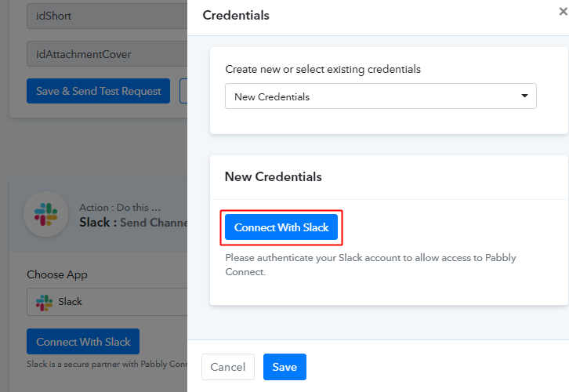The height and width of the screenshot is (392, 569).
Task: Click the small Slack icon in the Choose App field
Action: 44,303
